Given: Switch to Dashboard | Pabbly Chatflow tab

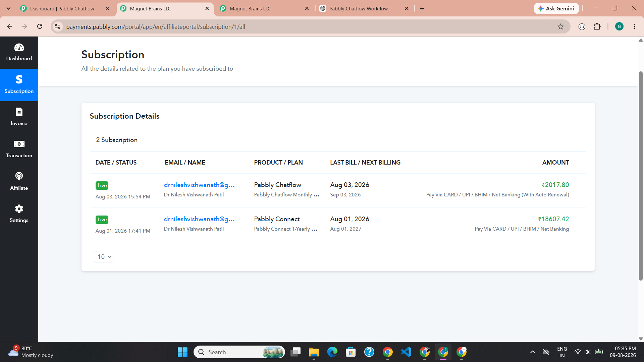Looking at the screenshot, I should pos(62,8).
